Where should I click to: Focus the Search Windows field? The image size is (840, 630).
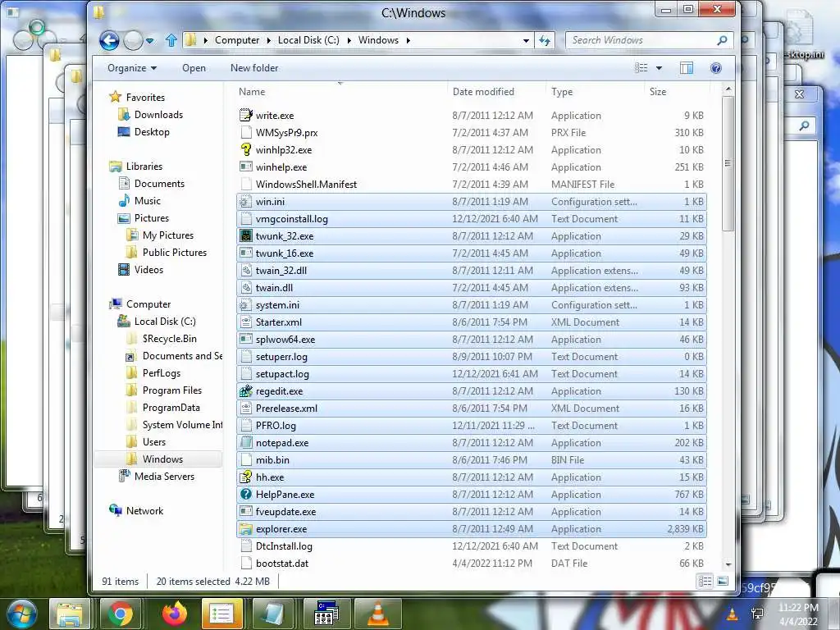[648, 40]
